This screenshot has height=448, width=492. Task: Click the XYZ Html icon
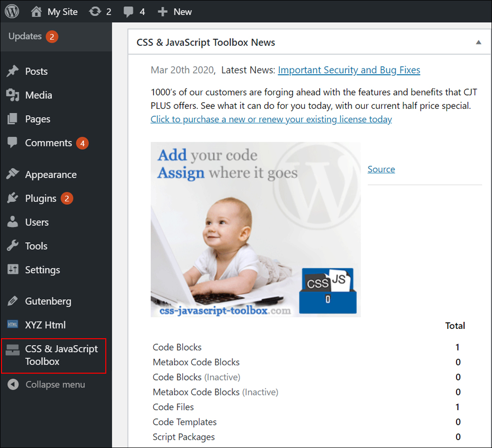13,324
